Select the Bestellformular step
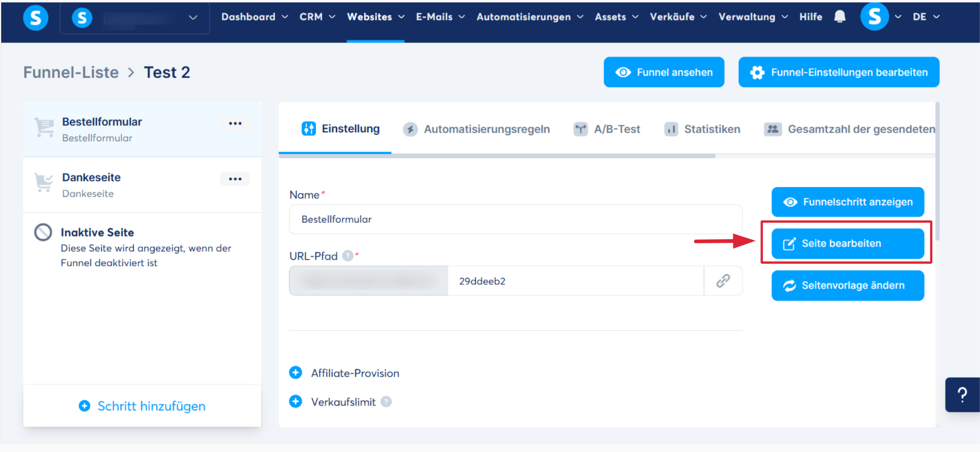Image resolution: width=980 pixels, height=452 pixels. tap(142, 129)
